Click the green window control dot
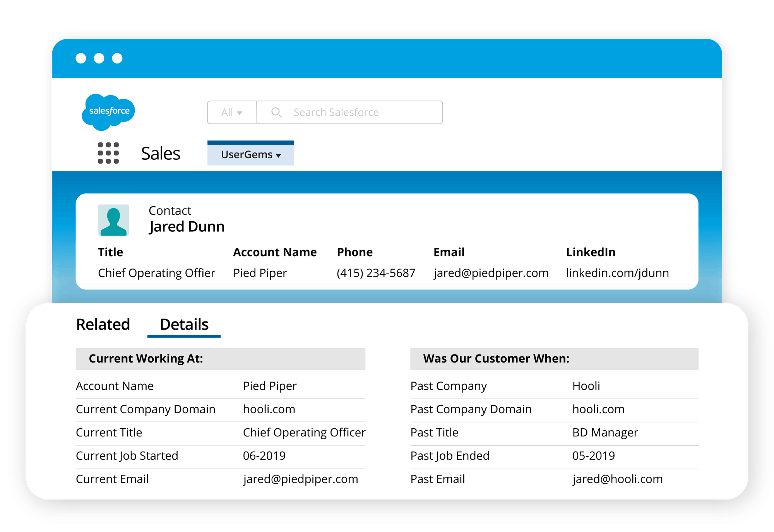 pyautogui.click(x=118, y=58)
